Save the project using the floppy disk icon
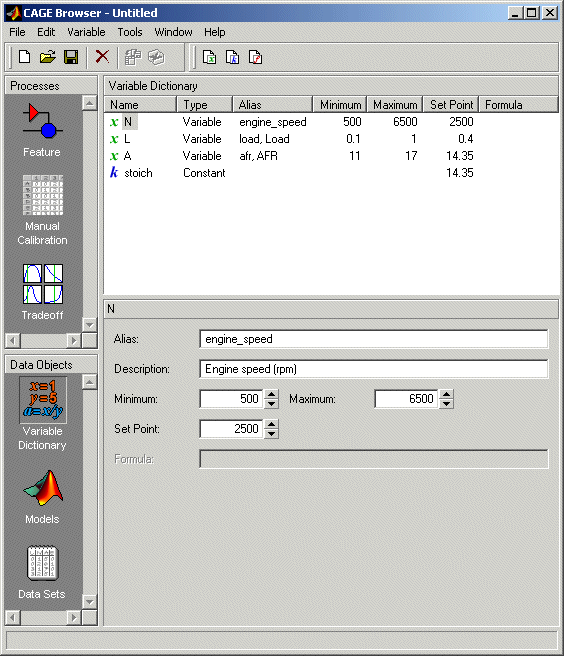This screenshot has height=656, width=564. pos(71,57)
